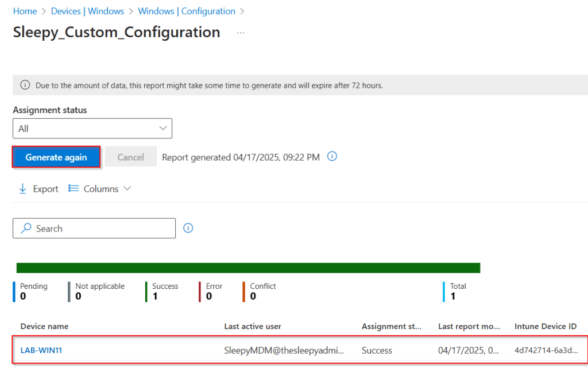Go to Home breadcrumb

[25, 11]
